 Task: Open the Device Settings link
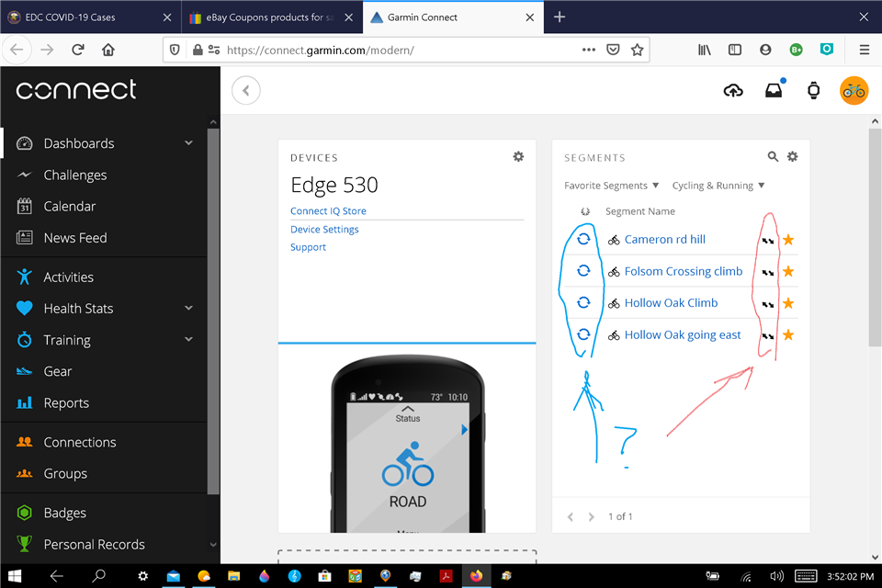coord(324,229)
